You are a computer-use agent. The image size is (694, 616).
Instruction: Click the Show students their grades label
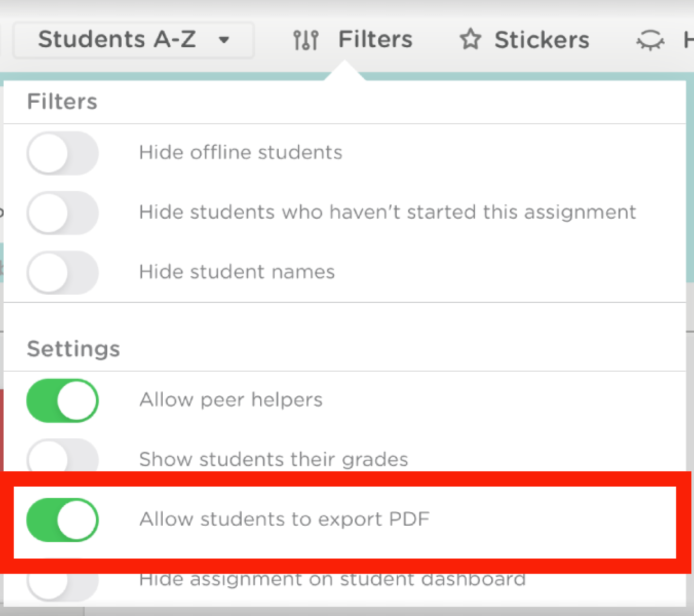coord(274,459)
